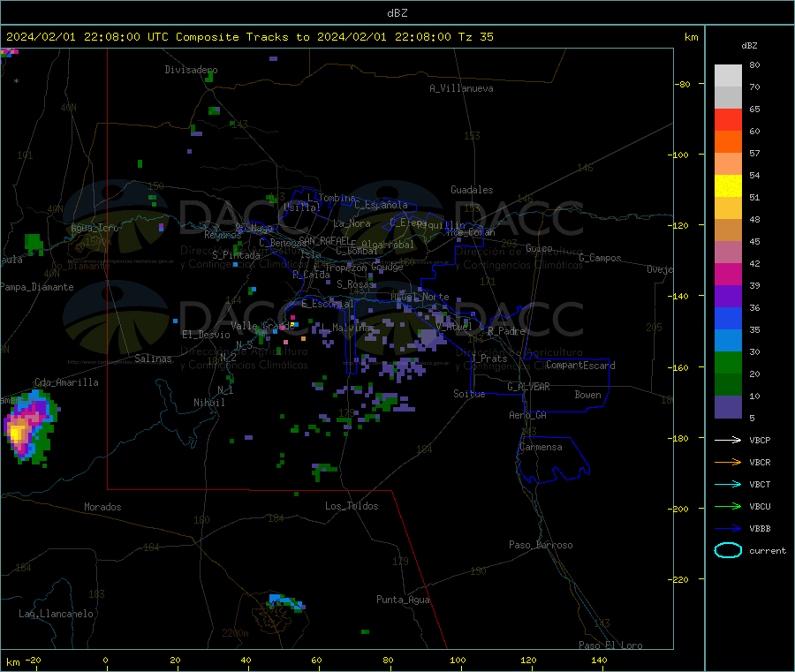This screenshot has height=672, width=795.
Task: Click the Pampa_Diamante place label
Action: pos(37,287)
